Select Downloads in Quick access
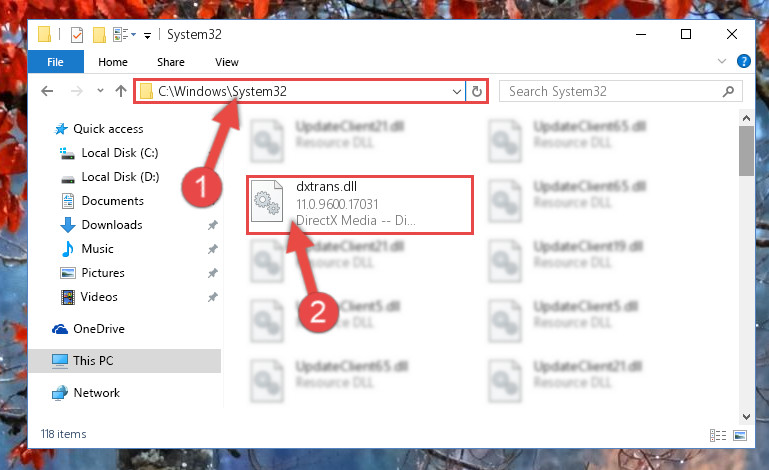769x470 pixels. pyautogui.click(x=111, y=225)
